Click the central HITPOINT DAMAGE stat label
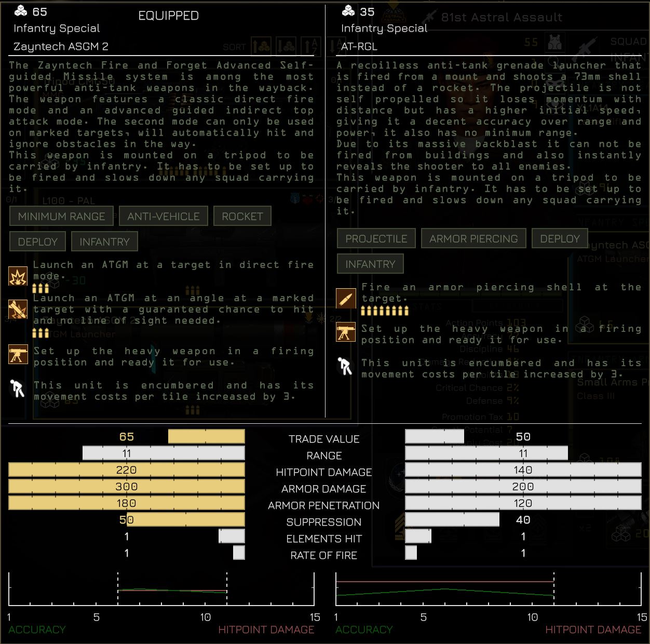 pyautogui.click(x=324, y=472)
